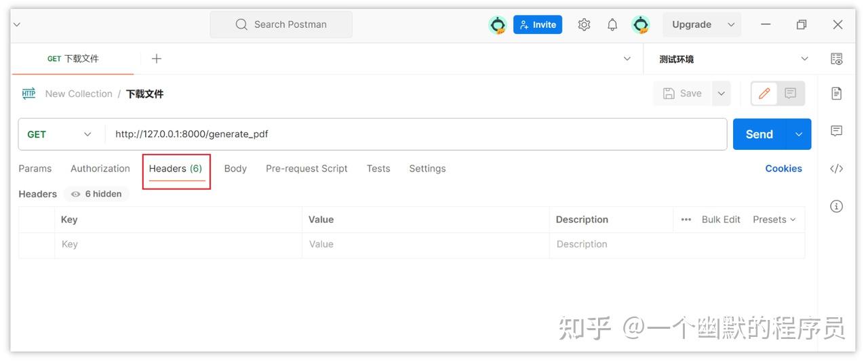Open the Settings request tab
868x362 pixels.
(x=427, y=169)
